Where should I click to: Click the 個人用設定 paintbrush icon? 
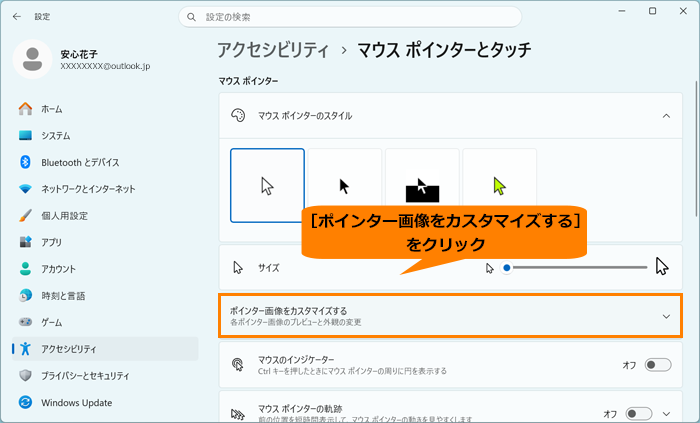[x=25, y=216]
